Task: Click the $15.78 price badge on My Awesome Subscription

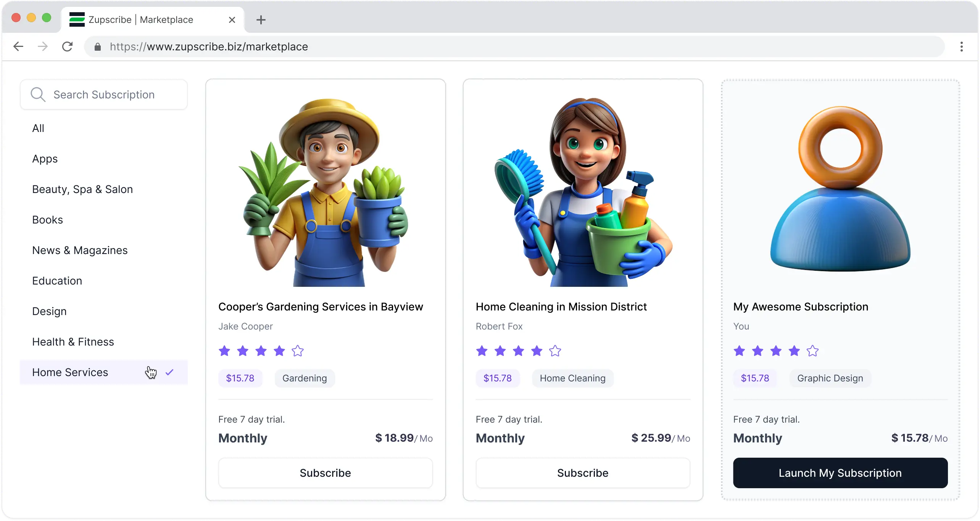Action: pos(754,378)
